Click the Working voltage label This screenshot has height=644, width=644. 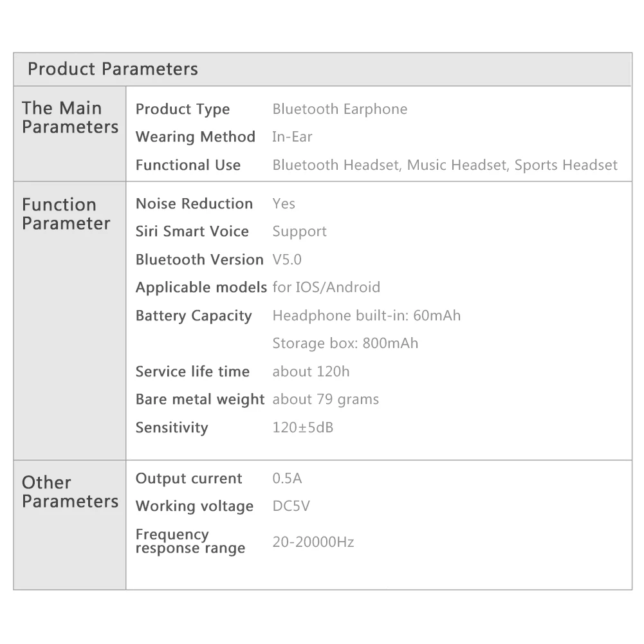[x=194, y=506]
